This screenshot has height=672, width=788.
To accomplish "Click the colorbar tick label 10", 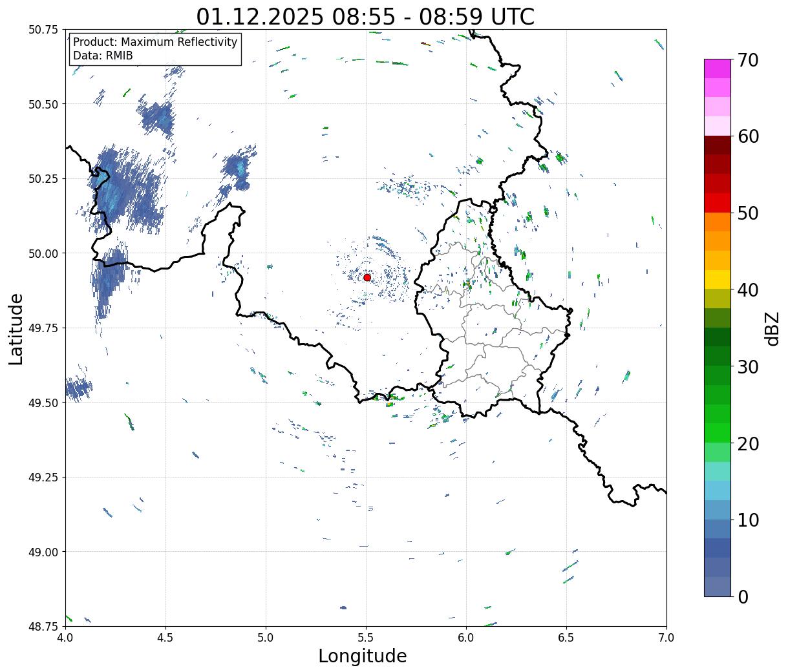I will 747,520.
